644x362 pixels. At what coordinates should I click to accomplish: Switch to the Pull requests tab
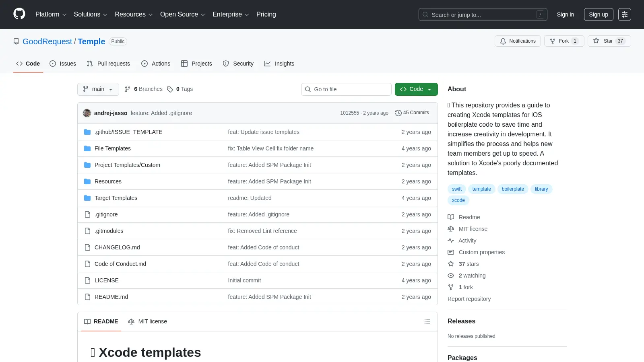[x=108, y=64]
